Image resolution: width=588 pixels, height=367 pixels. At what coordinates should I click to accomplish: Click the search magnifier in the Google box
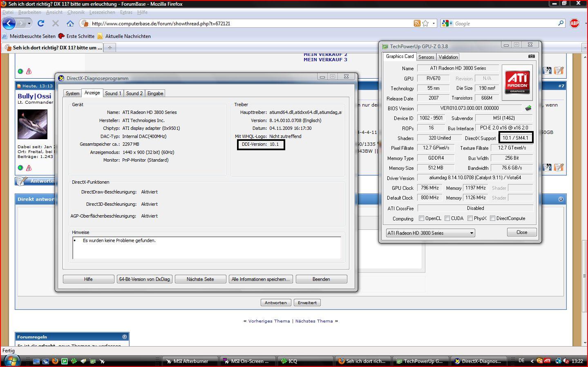(561, 23)
